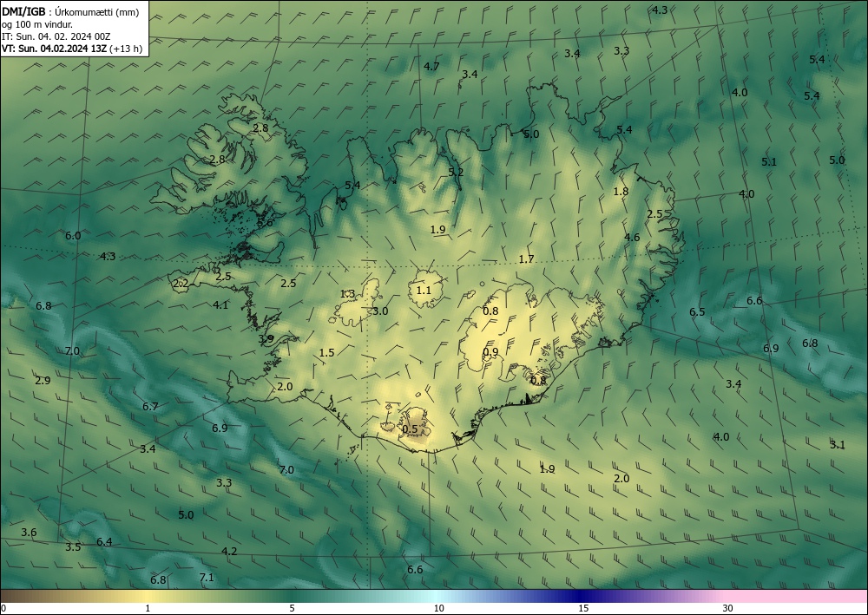Click the 'IT: Sun. 04. 02. 2024 00Z' line
This screenshot has width=868, height=615.
56,36
